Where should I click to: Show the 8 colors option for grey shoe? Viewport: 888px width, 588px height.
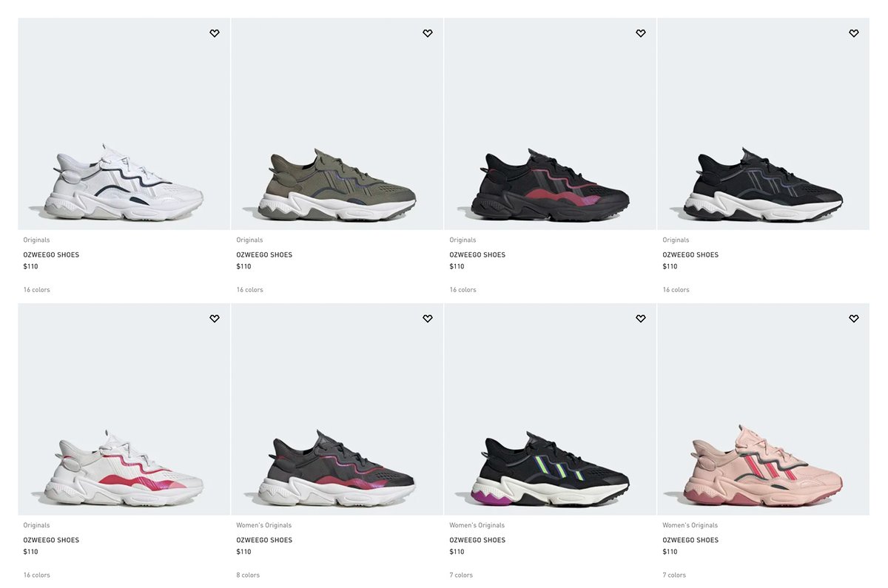click(248, 575)
